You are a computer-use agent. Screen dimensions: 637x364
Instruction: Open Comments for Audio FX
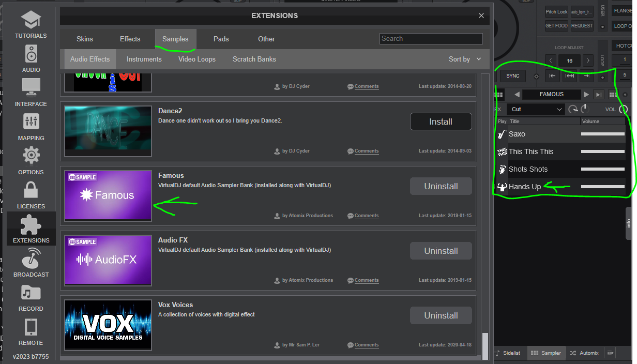coord(363,281)
